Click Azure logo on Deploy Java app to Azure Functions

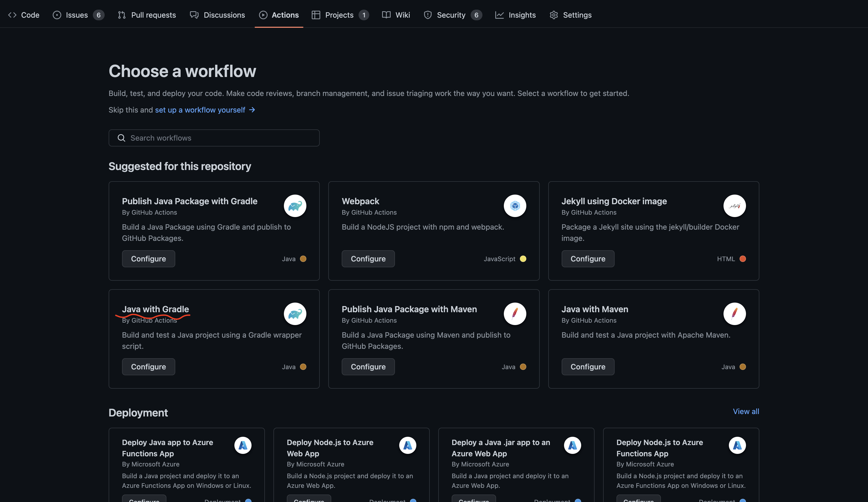pyautogui.click(x=243, y=445)
